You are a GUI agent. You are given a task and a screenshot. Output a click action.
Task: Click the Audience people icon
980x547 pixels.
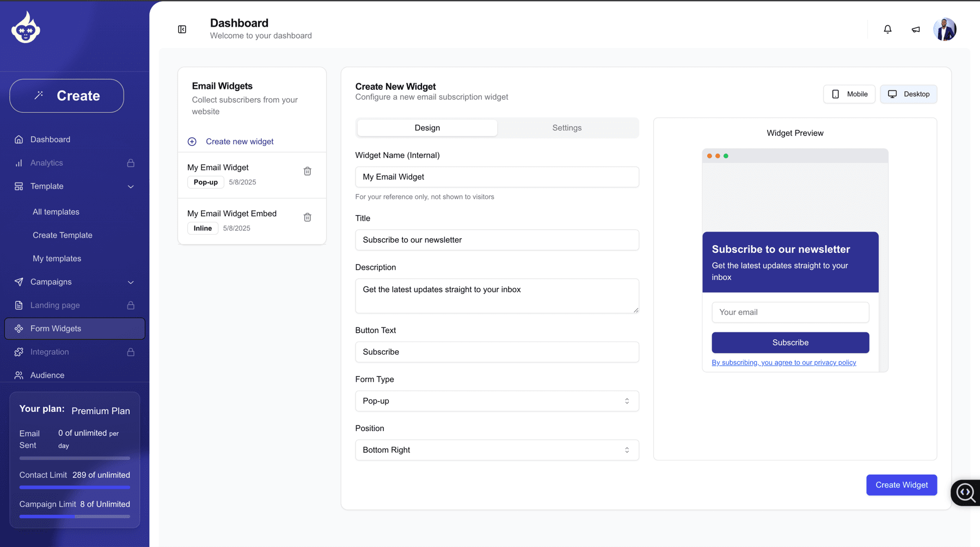coord(19,375)
